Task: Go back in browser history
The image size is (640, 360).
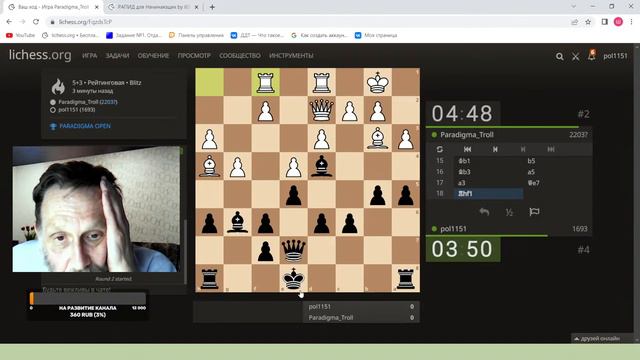Action: [x=9, y=22]
